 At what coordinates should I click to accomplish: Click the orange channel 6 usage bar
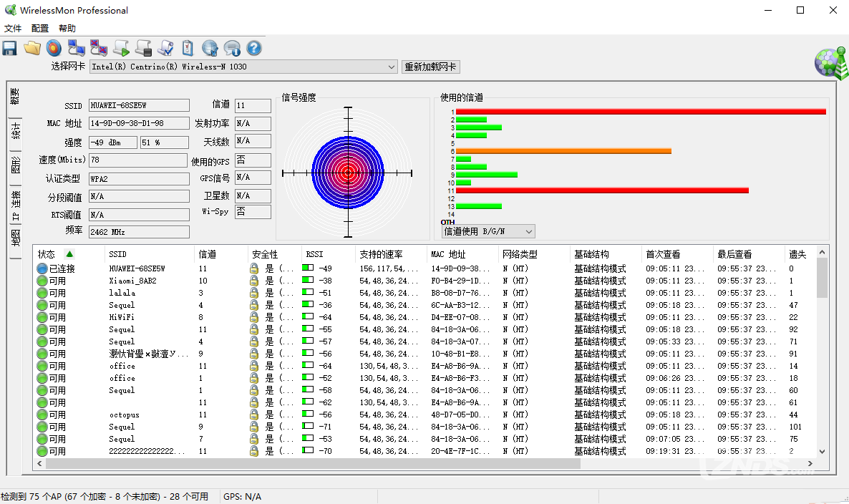point(563,151)
